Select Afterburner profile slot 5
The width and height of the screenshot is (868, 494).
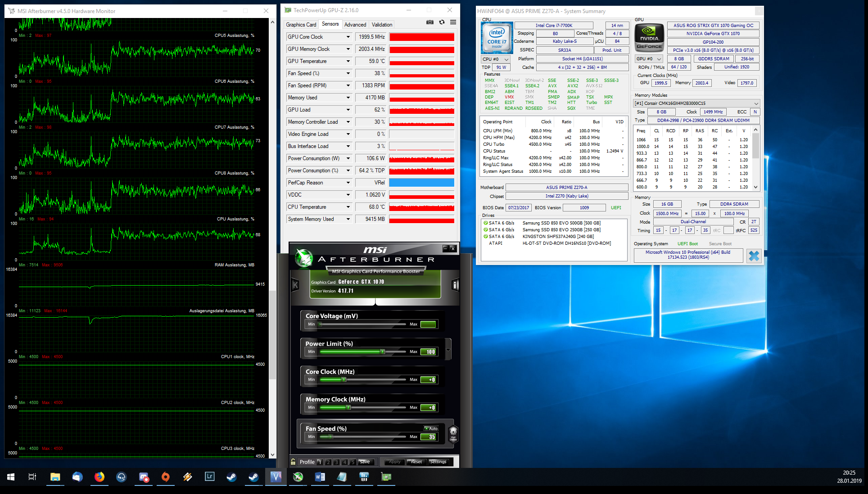pyautogui.click(x=353, y=462)
